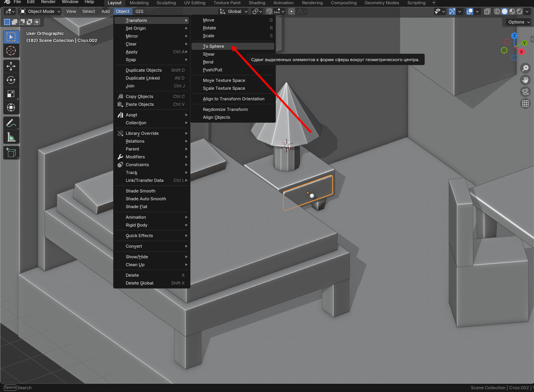Choose the Measure tool
The image size is (534, 392).
click(11, 137)
